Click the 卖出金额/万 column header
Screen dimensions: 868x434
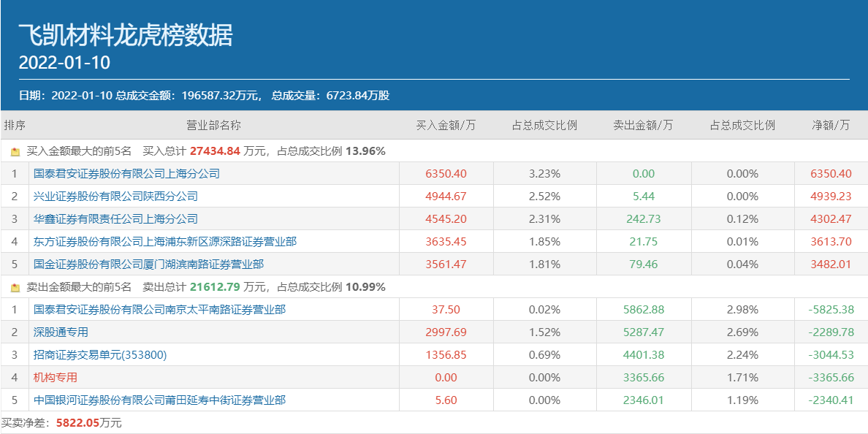(643, 125)
